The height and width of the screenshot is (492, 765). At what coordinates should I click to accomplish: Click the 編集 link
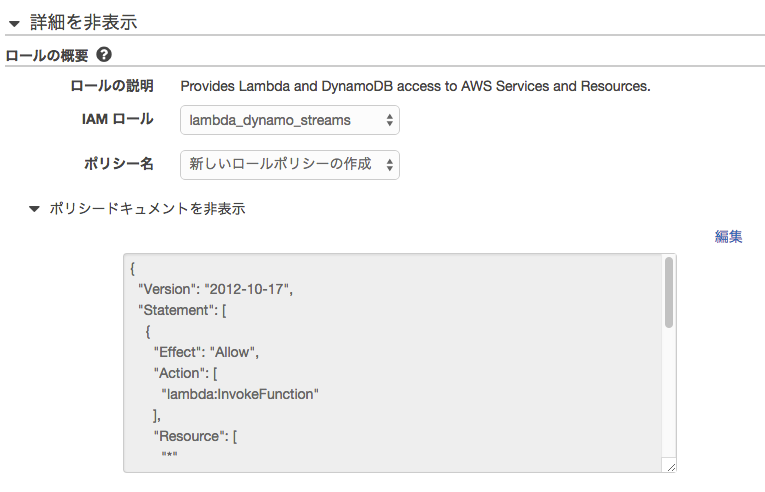point(728,237)
